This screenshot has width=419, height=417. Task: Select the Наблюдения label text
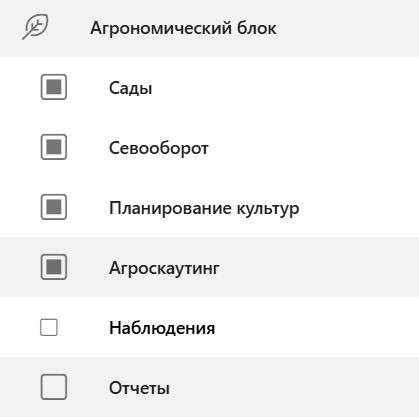[162, 328]
